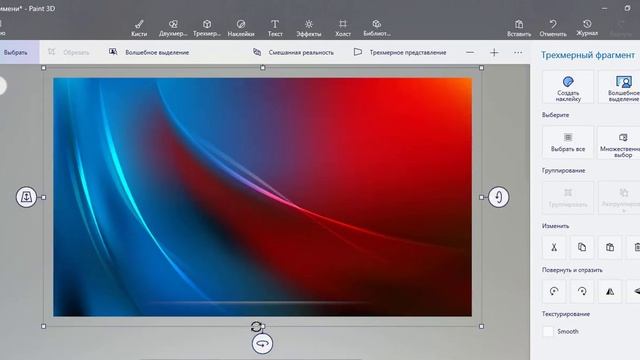Open the three-dot more options menu
This screenshot has height=360, width=640.
(x=518, y=52)
